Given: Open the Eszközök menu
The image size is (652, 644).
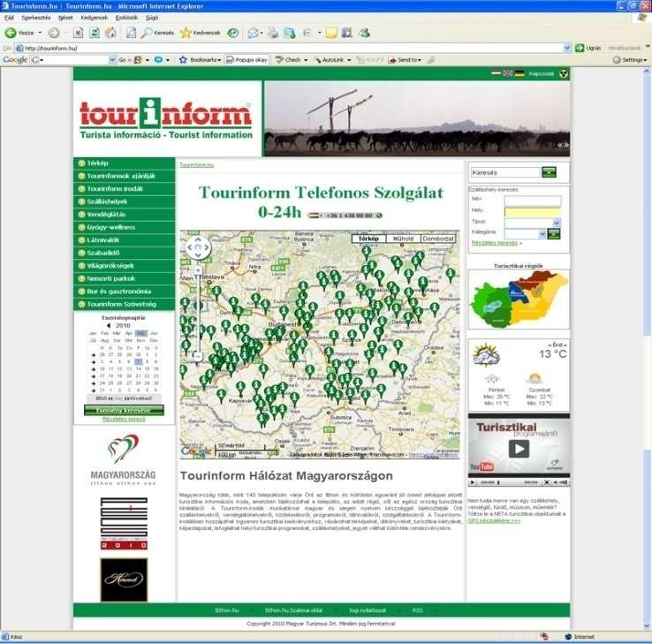Looking at the screenshot, I should pos(126,18).
